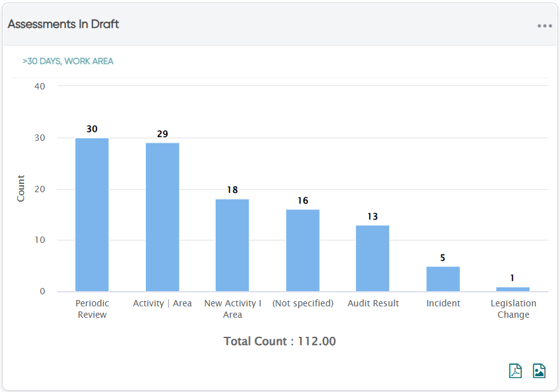Image resolution: width=560 pixels, height=392 pixels.
Task: Export chart as image
Action: pyautogui.click(x=539, y=370)
